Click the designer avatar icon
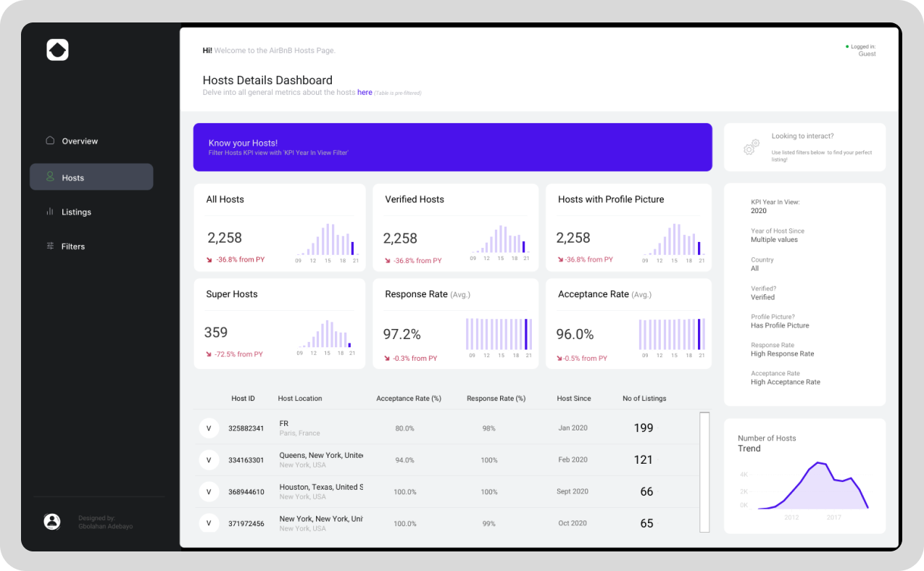 (x=52, y=521)
